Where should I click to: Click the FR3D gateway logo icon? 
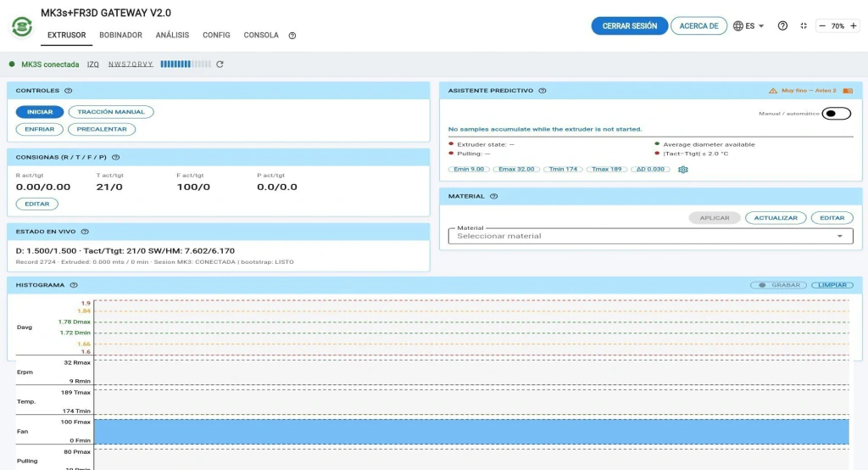(x=22, y=26)
